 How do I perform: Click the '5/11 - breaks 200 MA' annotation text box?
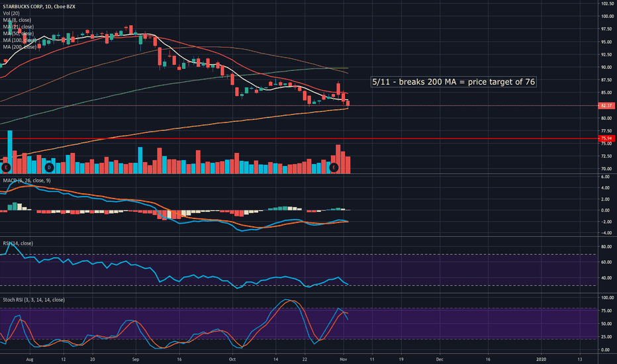pyautogui.click(x=453, y=82)
